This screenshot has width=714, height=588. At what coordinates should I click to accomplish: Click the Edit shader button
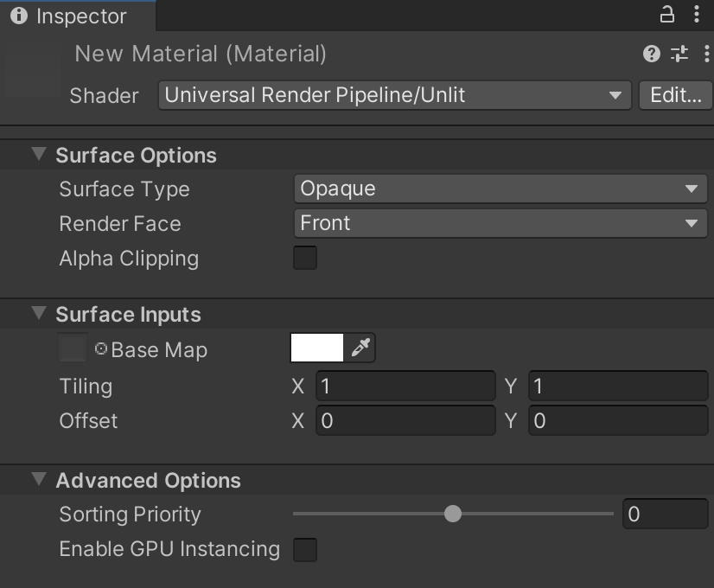click(x=676, y=95)
